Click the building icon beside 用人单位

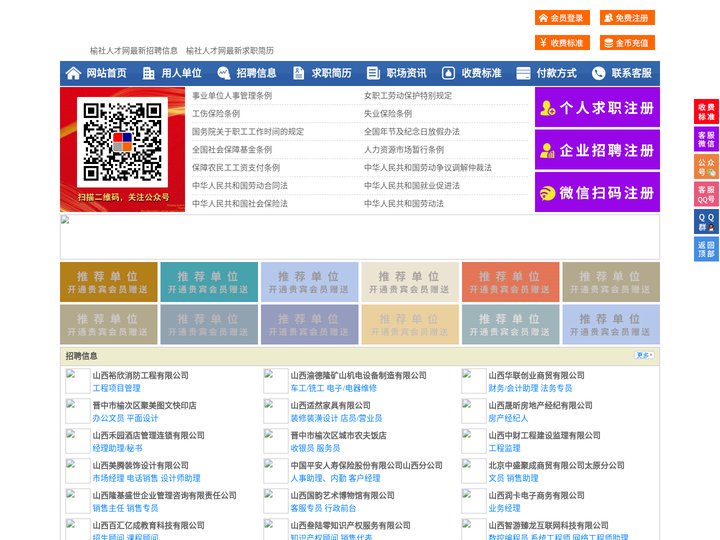[148, 73]
